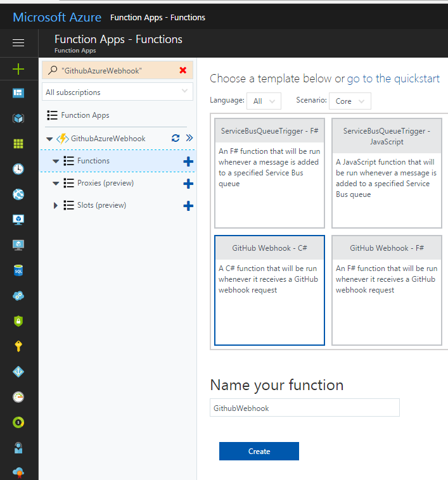
Task: Open the Scenario dropdown set to Core
Action: 350,101
